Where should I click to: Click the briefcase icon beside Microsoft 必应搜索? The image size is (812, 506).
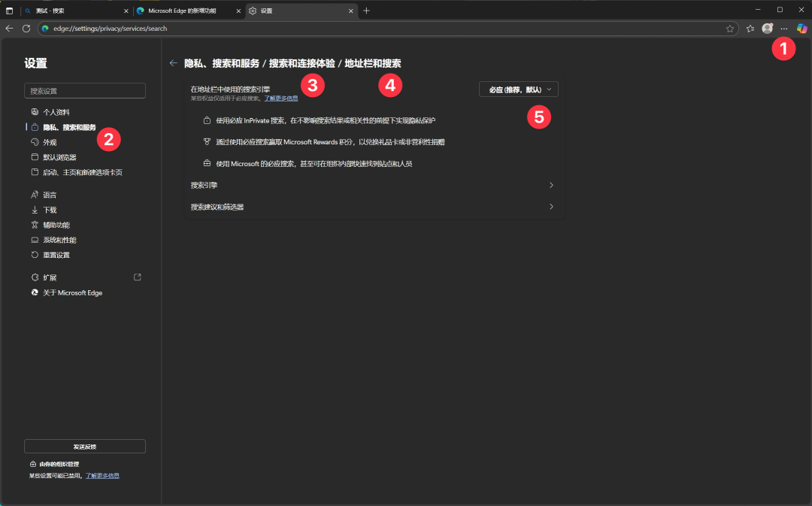pos(208,164)
